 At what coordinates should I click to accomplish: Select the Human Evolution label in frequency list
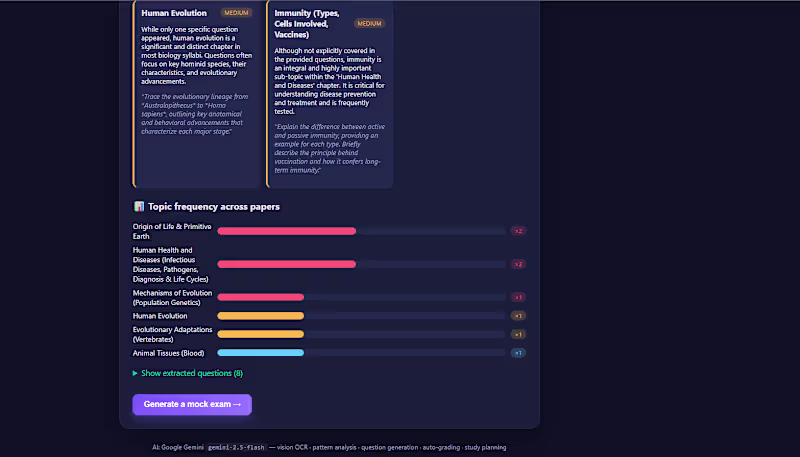[160, 316]
